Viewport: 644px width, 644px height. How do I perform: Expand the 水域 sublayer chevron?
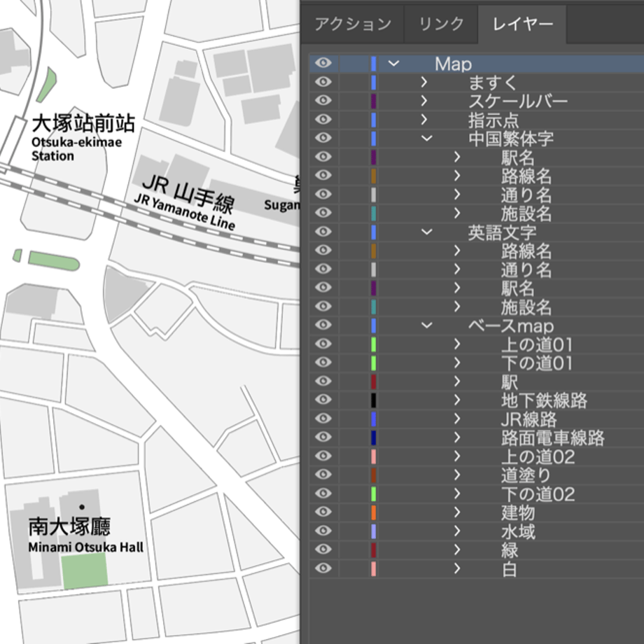tap(456, 531)
